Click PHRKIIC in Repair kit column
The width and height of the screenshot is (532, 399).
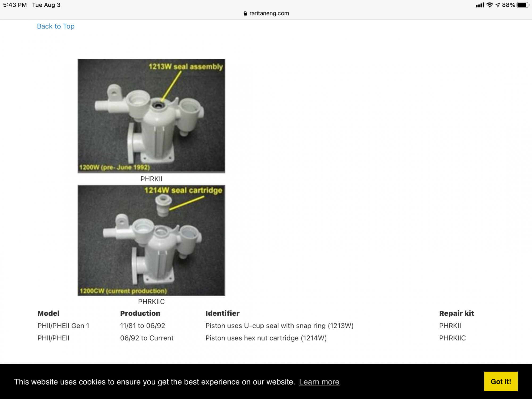click(x=452, y=338)
